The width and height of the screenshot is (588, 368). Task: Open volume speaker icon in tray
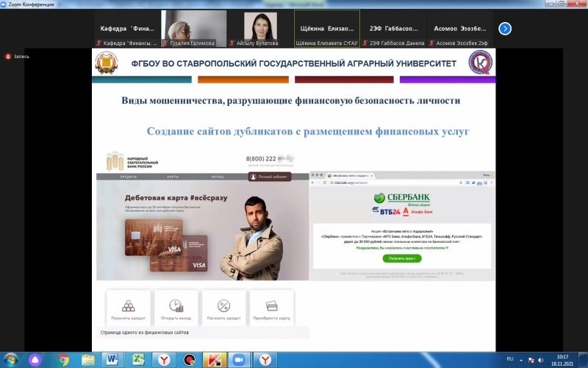[x=540, y=360]
